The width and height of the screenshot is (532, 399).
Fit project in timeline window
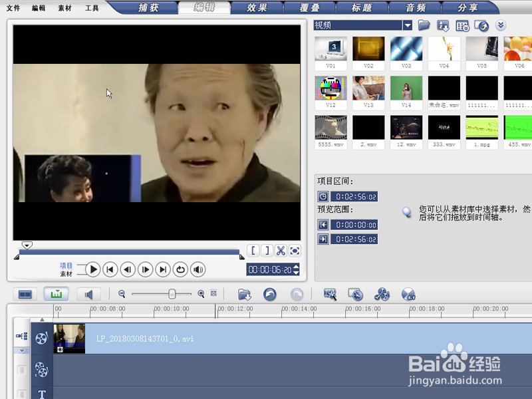(213, 293)
